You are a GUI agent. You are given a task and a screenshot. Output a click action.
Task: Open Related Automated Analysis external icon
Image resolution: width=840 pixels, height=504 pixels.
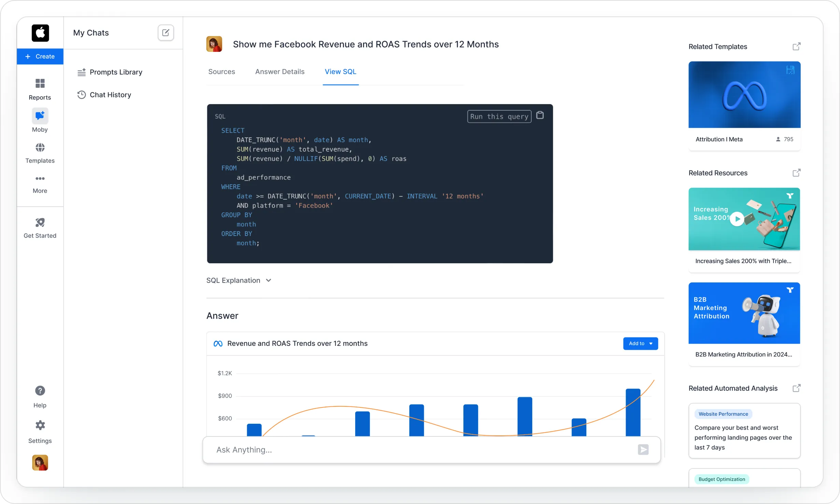796,388
